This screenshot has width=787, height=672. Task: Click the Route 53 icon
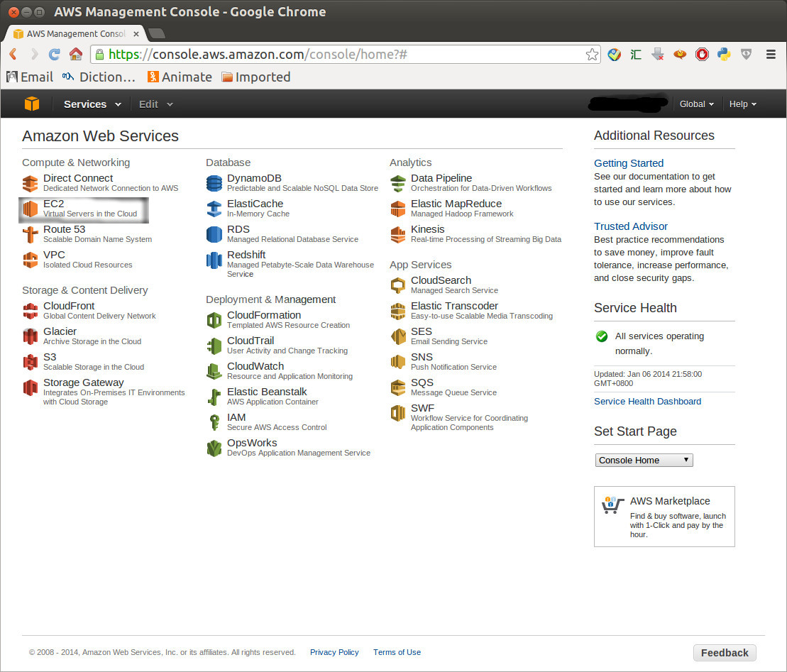pyautogui.click(x=30, y=234)
